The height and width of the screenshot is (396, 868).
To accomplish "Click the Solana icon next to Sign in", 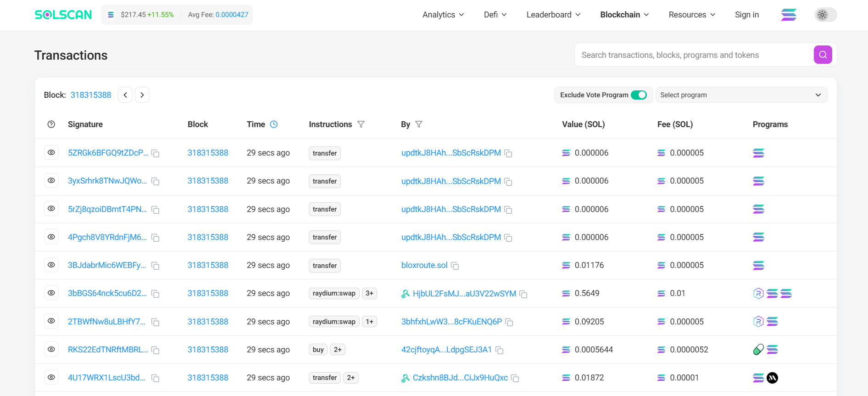I will tap(789, 15).
